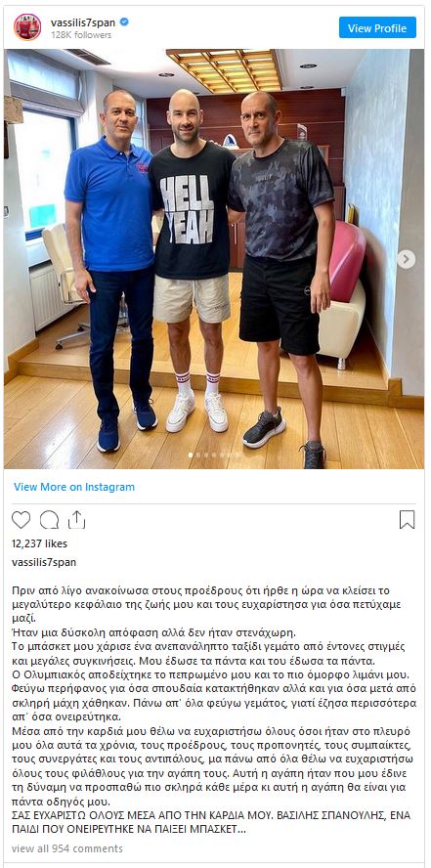431x868 pixels.
Task: Click vassilis7span username above the caption
Action: (x=44, y=562)
